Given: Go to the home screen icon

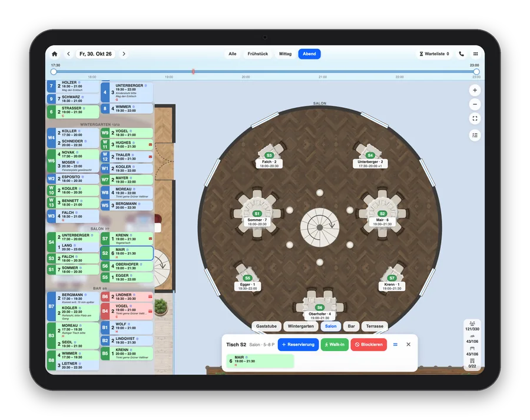Looking at the screenshot, I should click(x=54, y=54).
